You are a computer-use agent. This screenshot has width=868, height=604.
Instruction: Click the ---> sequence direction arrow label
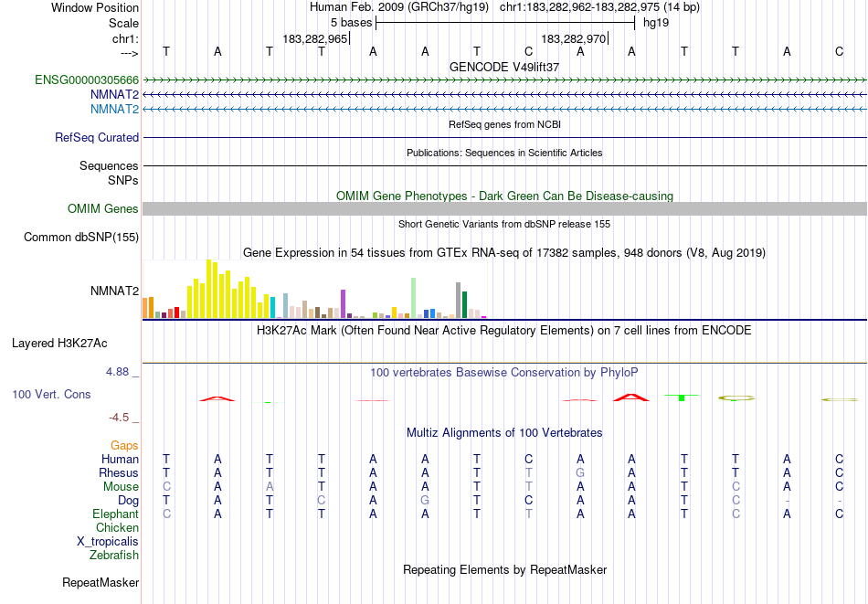130,53
